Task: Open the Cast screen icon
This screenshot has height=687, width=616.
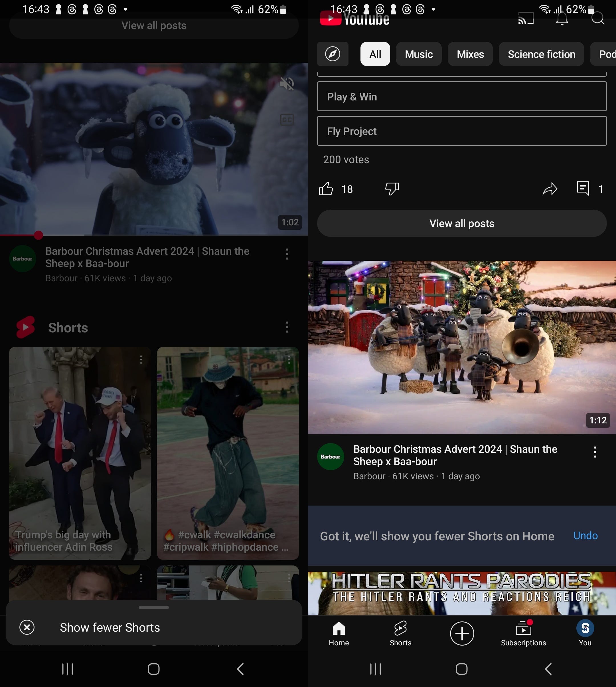Action: (526, 18)
